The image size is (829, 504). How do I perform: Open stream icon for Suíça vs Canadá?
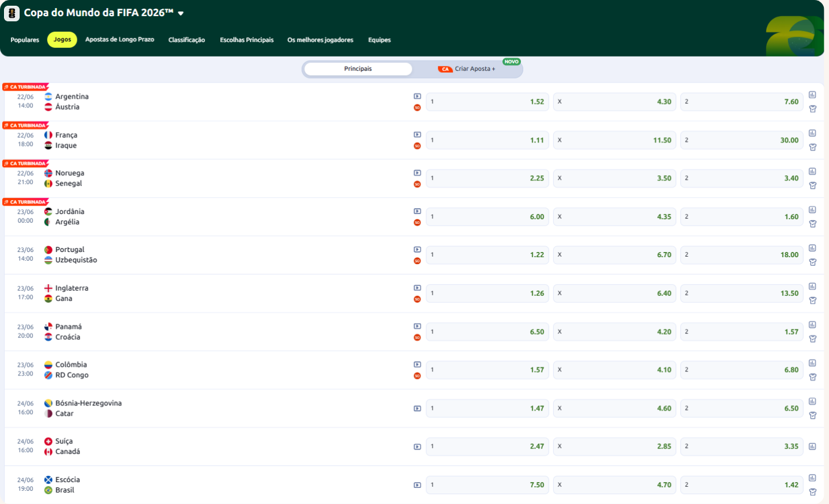click(x=417, y=447)
